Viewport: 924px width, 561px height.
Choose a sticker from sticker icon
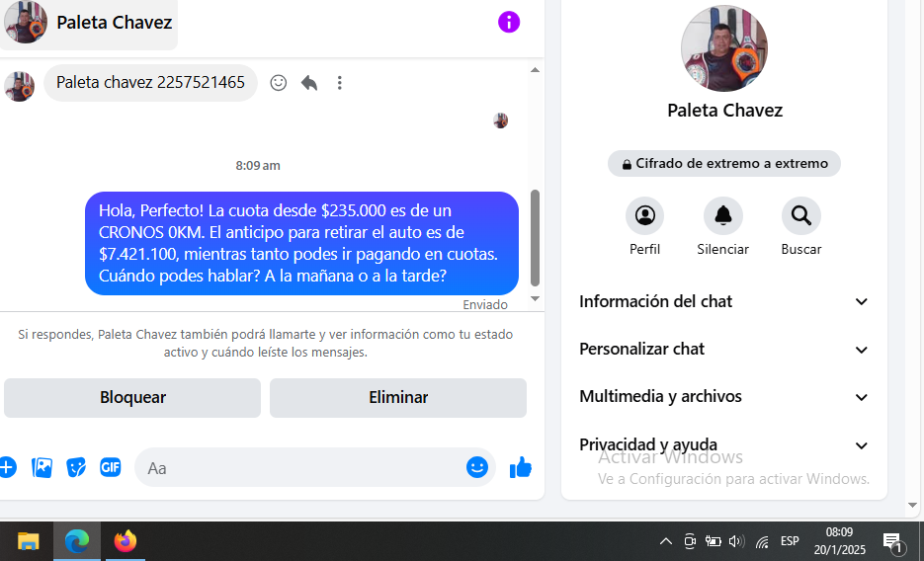click(76, 467)
